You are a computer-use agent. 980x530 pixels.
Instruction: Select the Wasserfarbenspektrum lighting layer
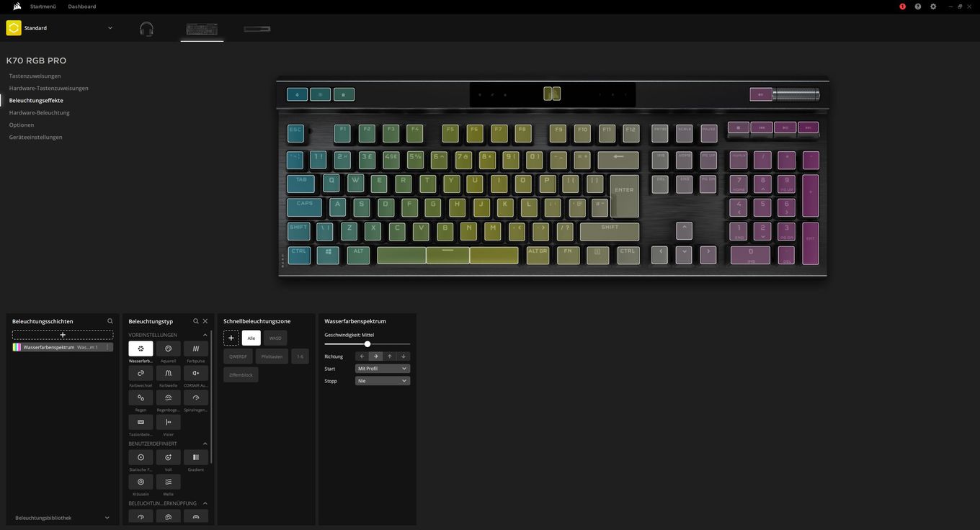point(63,347)
